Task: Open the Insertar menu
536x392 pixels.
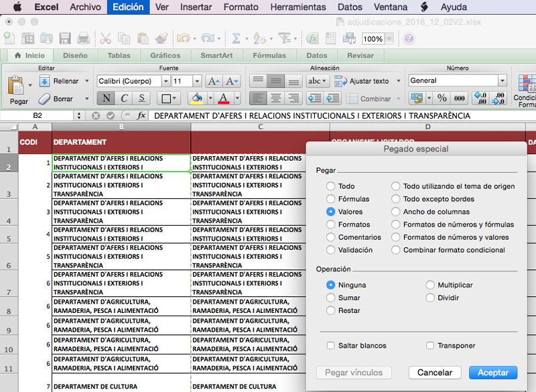Action: pos(196,7)
